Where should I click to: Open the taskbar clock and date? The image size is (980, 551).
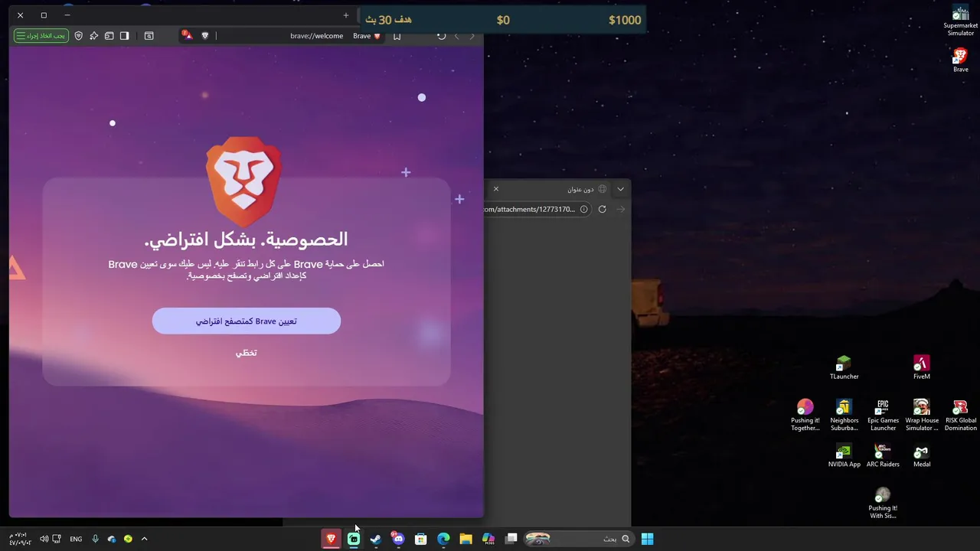pyautogui.click(x=20, y=539)
